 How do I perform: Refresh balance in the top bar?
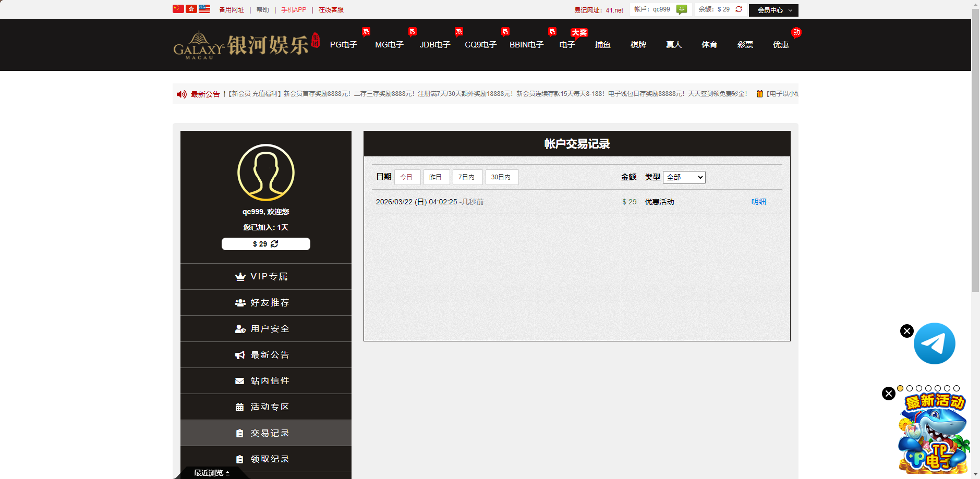point(739,9)
